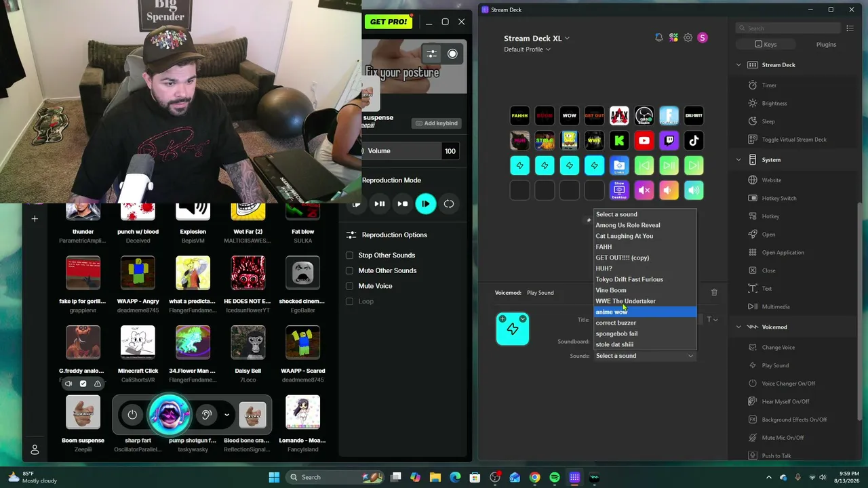Select the Call of Duty key
Image resolution: width=868 pixels, height=488 pixels.
pyautogui.click(x=694, y=116)
